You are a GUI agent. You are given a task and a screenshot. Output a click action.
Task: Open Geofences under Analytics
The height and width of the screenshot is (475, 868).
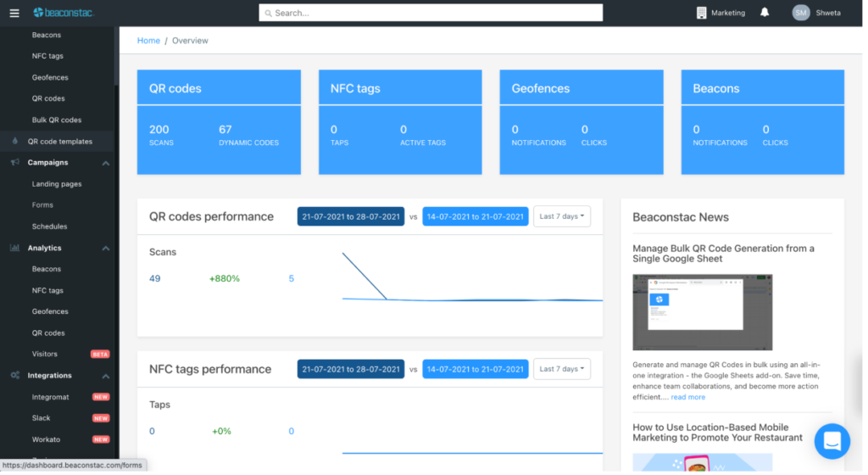pyautogui.click(x=50, y=311)
